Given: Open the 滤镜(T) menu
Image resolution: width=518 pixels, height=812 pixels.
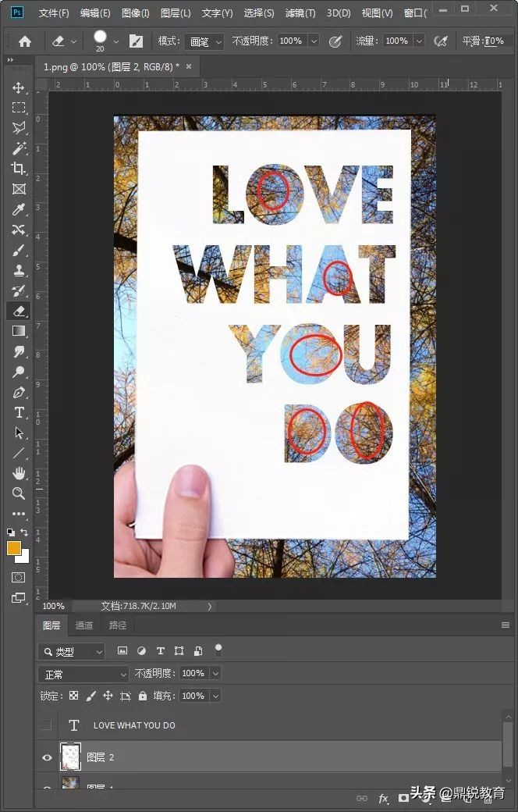Looking at the screenshot, I should pyautogui.click(x=300, y=13).
